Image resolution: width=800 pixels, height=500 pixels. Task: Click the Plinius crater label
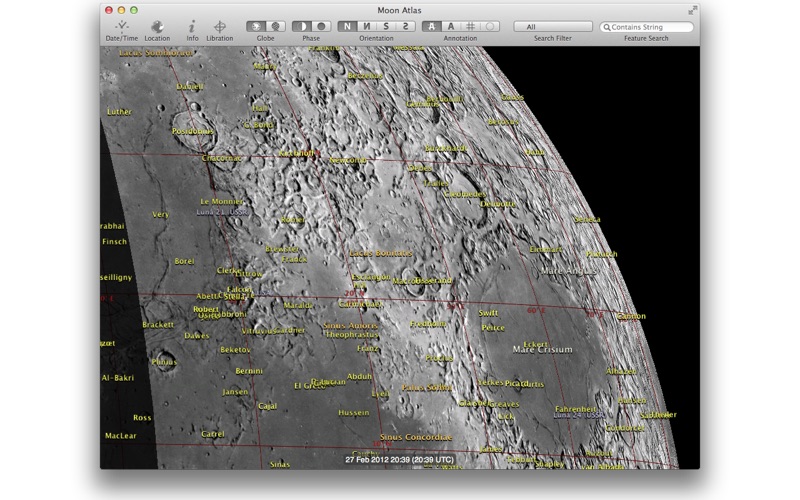[x=164, y=362]
